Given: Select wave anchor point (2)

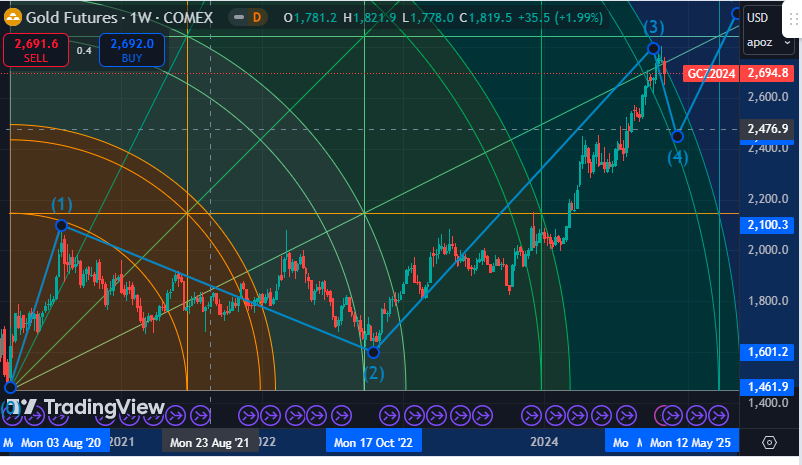Looking at the screenshot, I should click(373, 352).
